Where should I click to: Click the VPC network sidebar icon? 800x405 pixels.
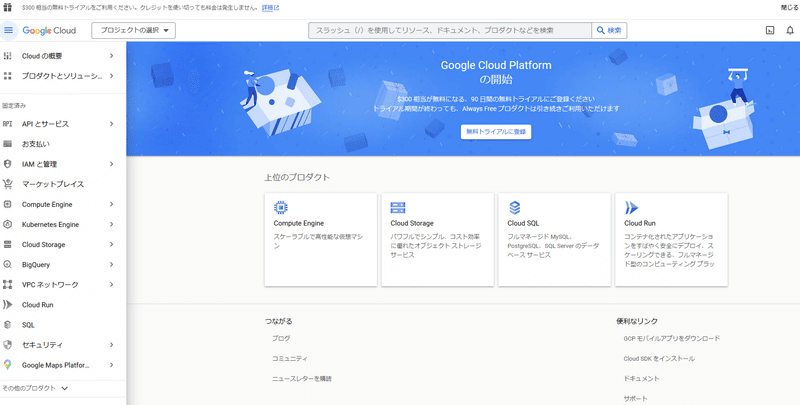(x=8, y=285)
